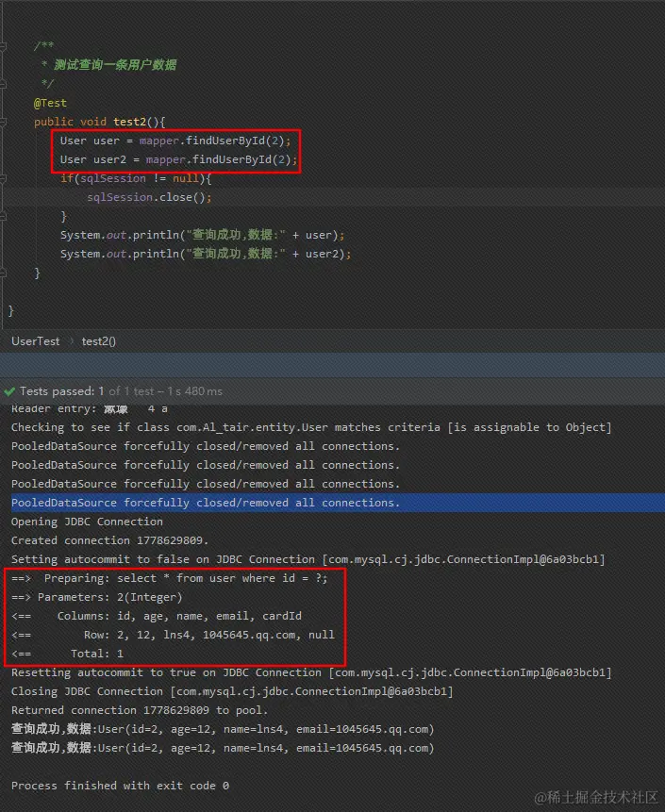Click the green Tests passed checkmark icon
The image size is (665, 812).
point(9,391)
